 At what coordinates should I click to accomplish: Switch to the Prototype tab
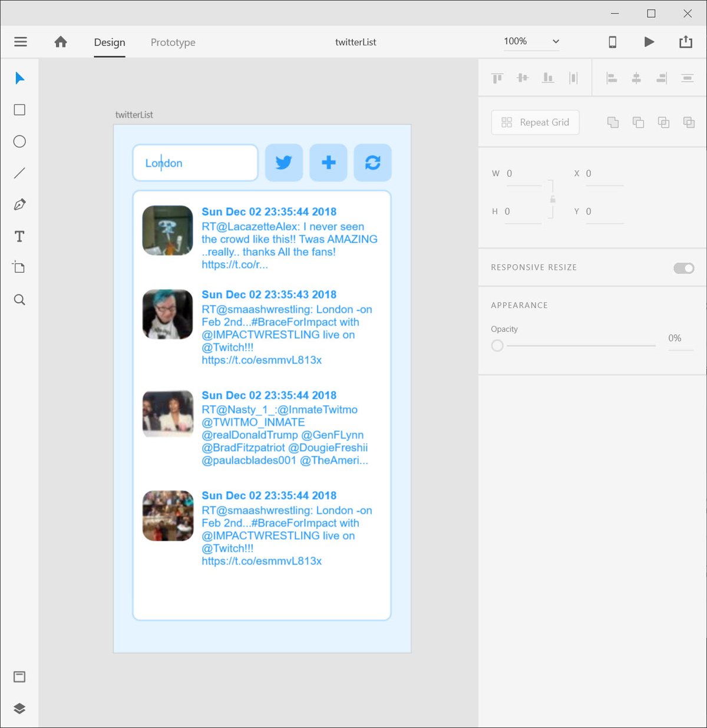[x=173, y=42]
